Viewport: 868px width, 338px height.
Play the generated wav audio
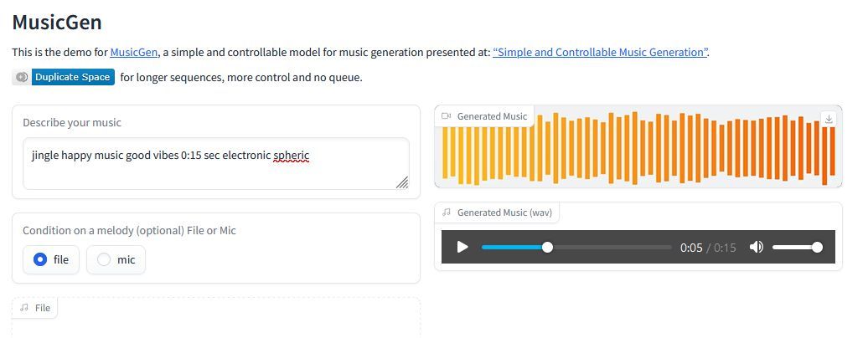(462, 247)
